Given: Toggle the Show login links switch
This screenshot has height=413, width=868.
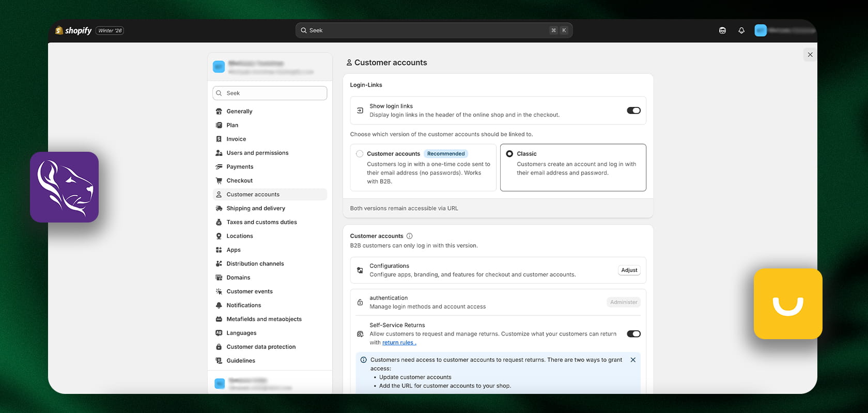Looking at the screenshot, I should [633, 110].
